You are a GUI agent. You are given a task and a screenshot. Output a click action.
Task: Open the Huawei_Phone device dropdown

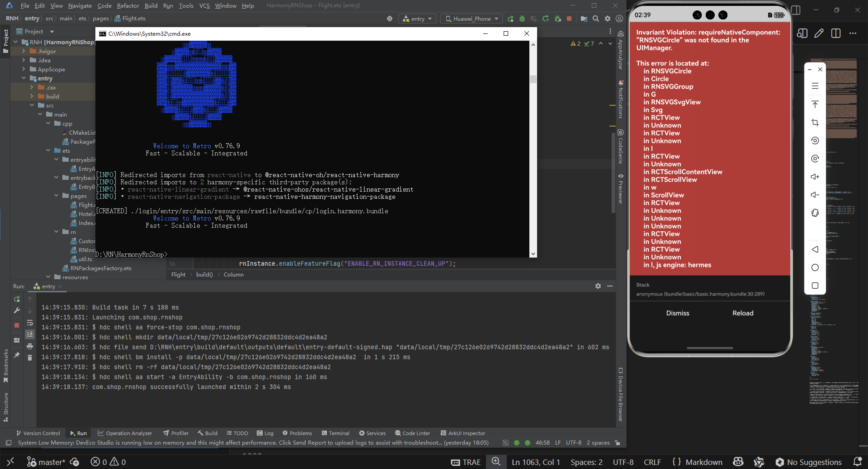[x=471, y=19]
